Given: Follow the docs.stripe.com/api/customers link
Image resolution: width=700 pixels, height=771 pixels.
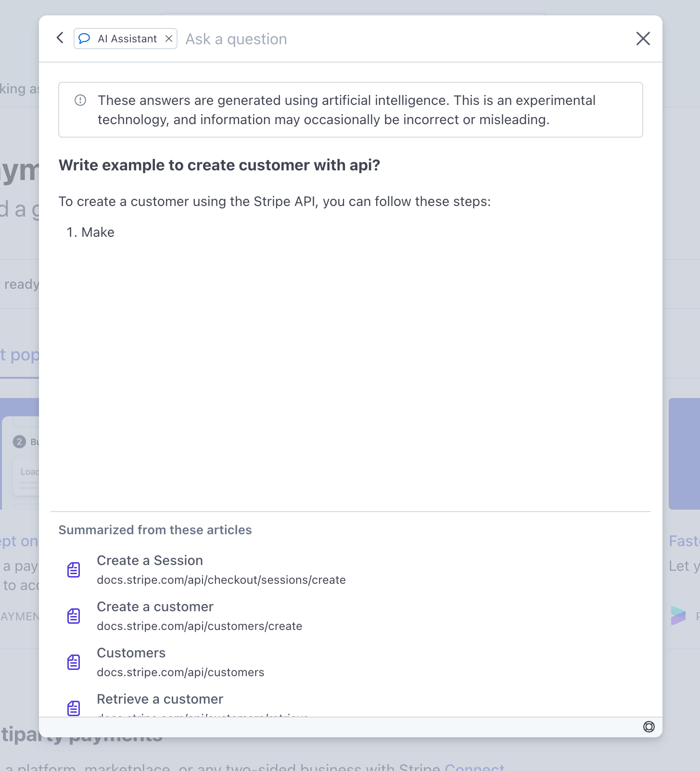Looking at the screenshot, I should coord(180,672).
